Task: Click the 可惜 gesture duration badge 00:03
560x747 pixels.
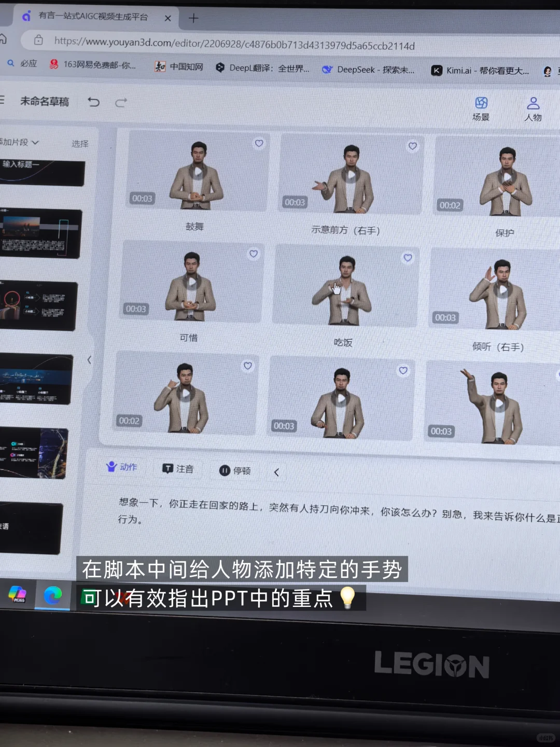Action: point(135,308)
